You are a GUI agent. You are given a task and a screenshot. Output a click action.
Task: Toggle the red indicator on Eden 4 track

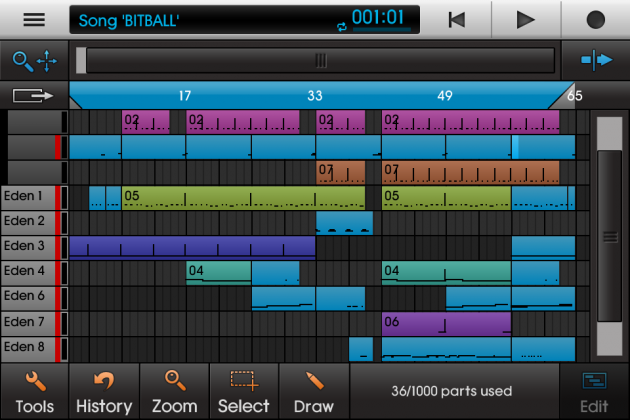tap(57, 273)
